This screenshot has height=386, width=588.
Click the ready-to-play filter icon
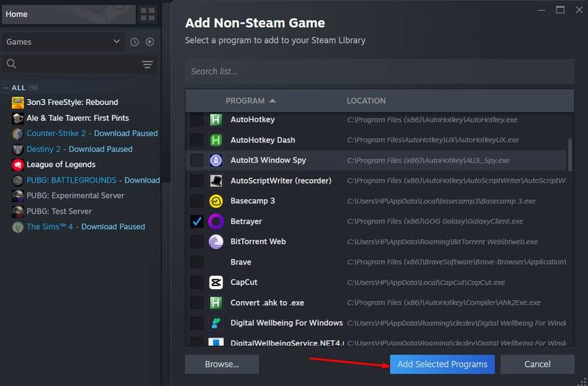tap(150, 42)
